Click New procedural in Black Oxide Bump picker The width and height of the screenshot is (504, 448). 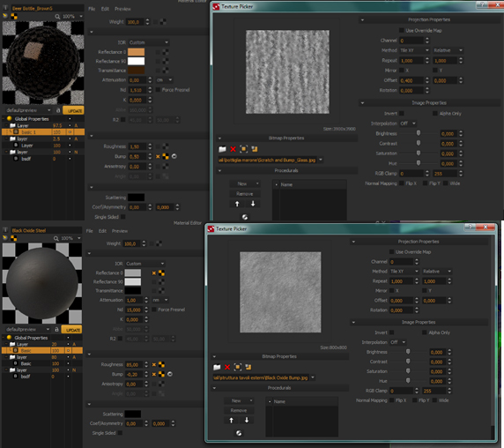coord(239,400)
